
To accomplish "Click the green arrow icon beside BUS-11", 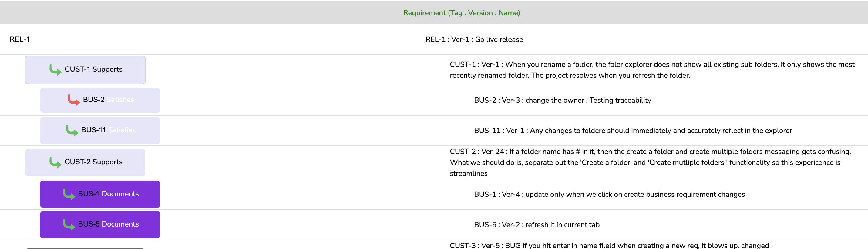I will [x=72, y=130].
